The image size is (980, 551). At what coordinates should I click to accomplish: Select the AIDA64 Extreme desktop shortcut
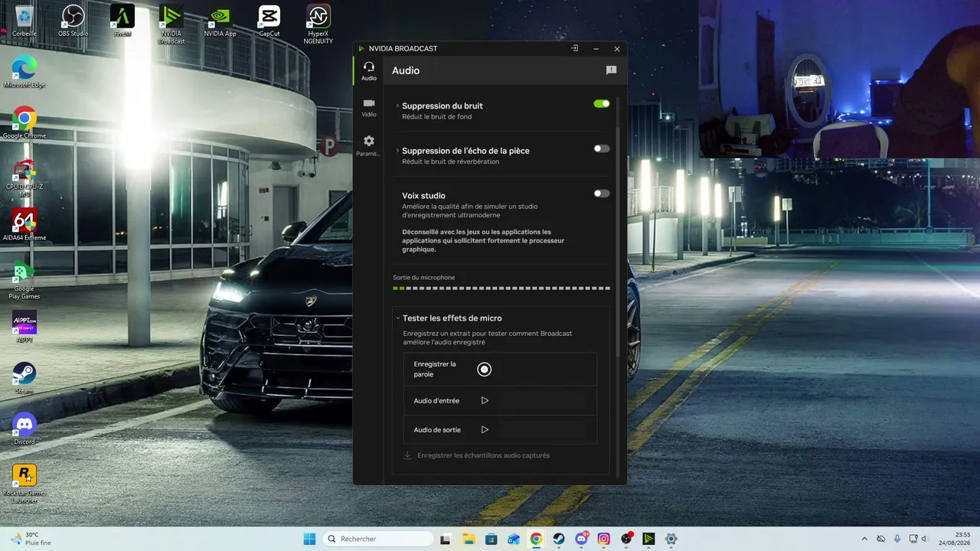24,225
